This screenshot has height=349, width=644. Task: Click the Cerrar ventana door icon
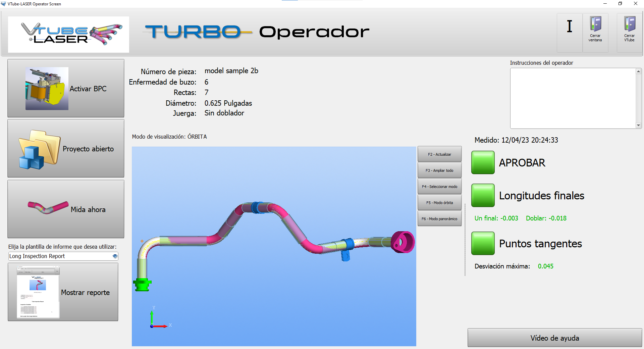pos(595,33)
